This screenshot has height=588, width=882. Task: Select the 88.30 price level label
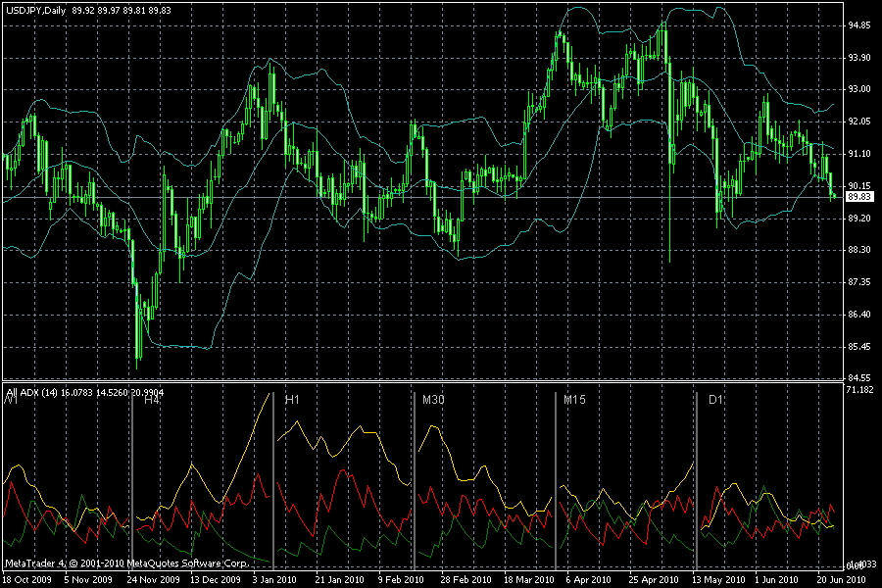[858, 249]
